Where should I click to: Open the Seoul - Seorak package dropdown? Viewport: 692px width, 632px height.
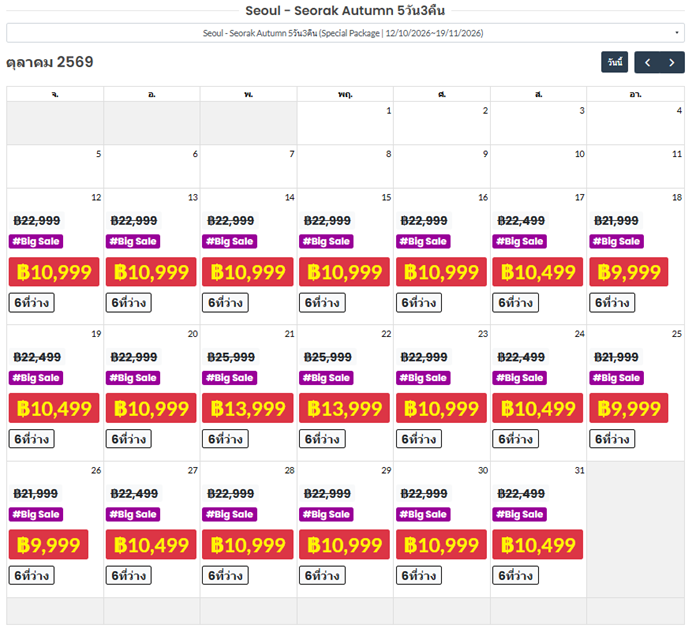(345, 33)
